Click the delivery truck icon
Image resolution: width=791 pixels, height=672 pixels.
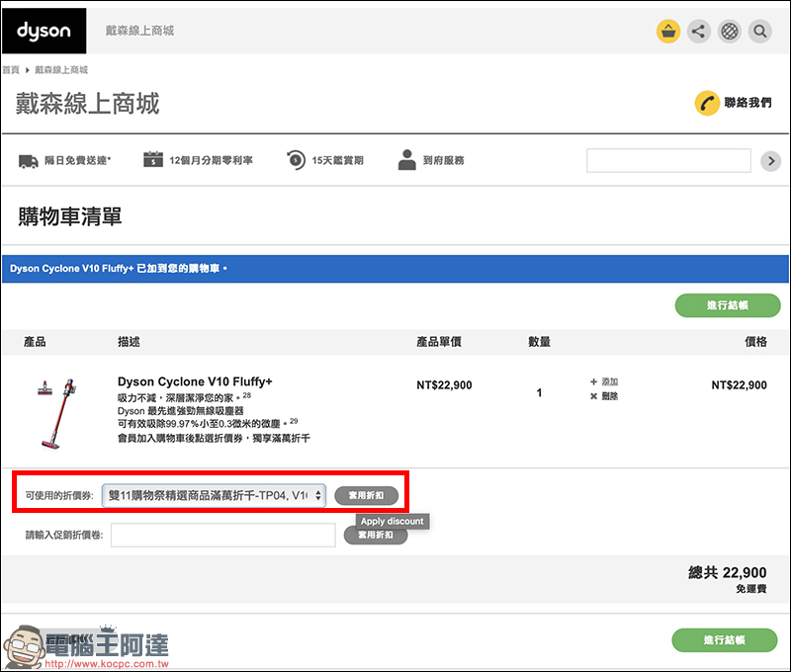[x=29, y=161]
